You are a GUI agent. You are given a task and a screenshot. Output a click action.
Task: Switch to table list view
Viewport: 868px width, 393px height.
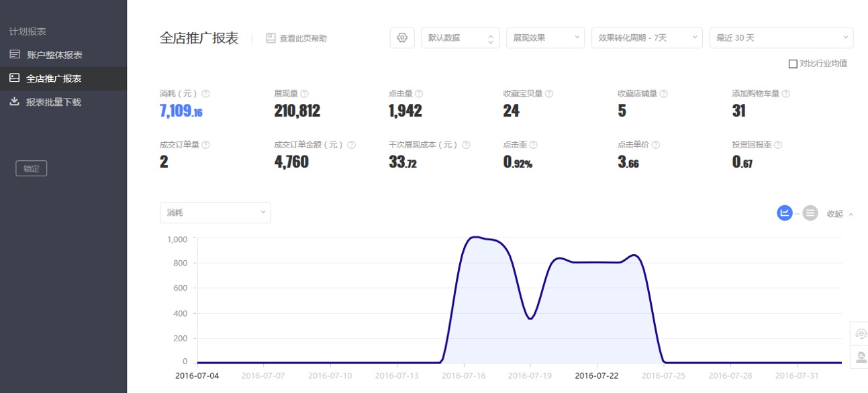coord(810,213)
